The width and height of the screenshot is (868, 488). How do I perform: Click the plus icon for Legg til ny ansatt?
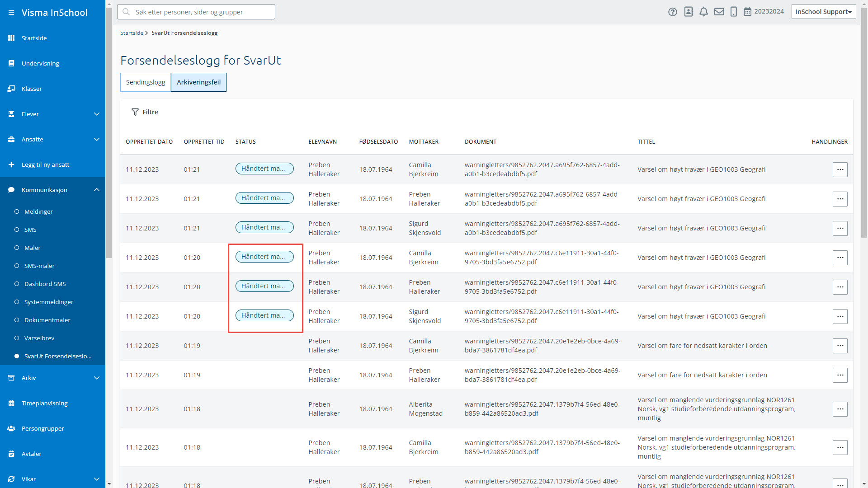(11, 164)
